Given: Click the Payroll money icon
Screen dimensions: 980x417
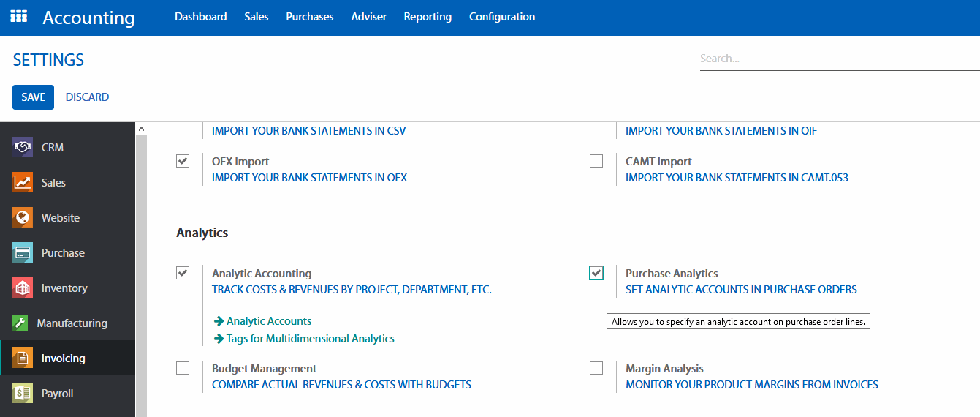Looking at the screenshot, I should [23, 393].
